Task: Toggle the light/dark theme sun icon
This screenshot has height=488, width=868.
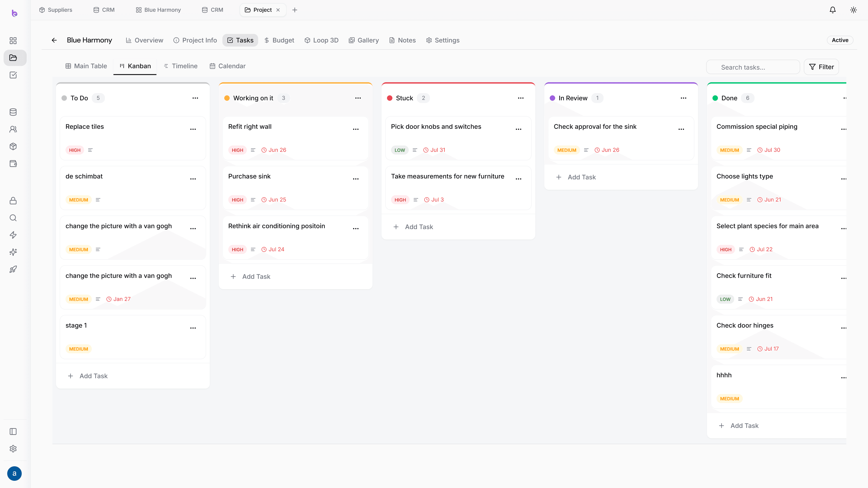Action: click(x=854, y=10)
